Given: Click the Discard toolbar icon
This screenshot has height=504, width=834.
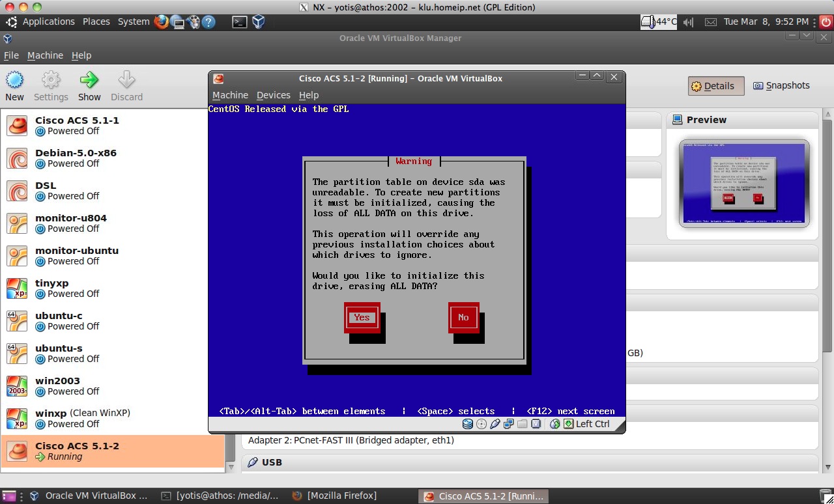Looking at the screenshot, I should pos(126,80).
